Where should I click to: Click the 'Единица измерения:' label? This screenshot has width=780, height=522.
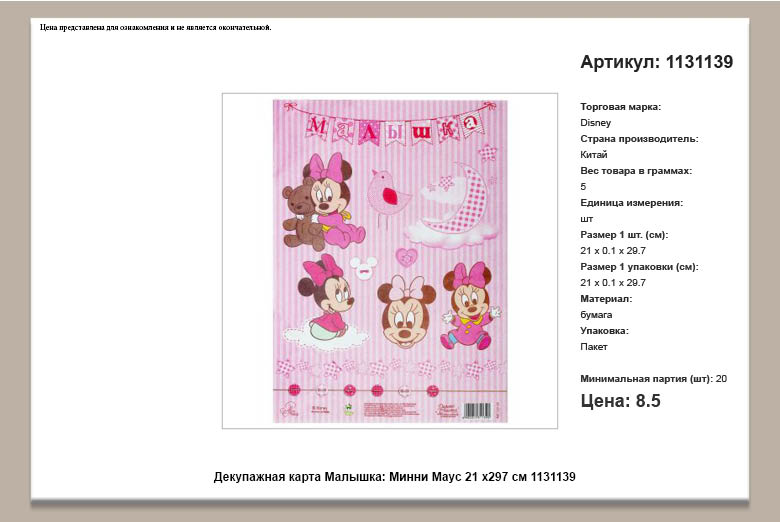tap(631, 203)
